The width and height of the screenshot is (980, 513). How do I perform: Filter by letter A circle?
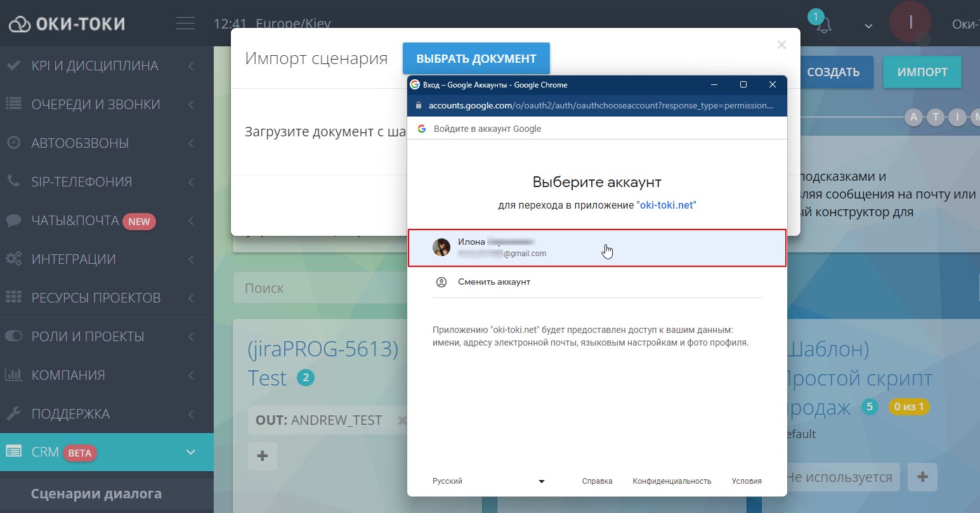click(x=914, y=117)
